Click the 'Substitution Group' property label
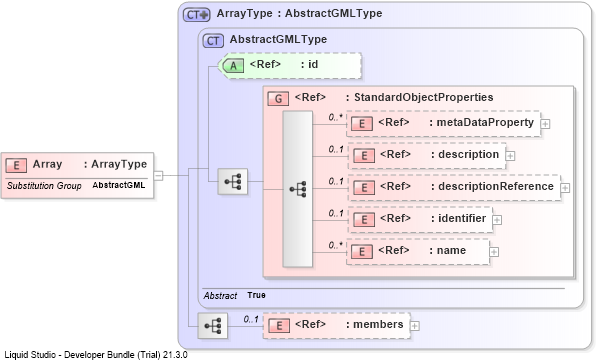596x360 pixels. [44, 186]
